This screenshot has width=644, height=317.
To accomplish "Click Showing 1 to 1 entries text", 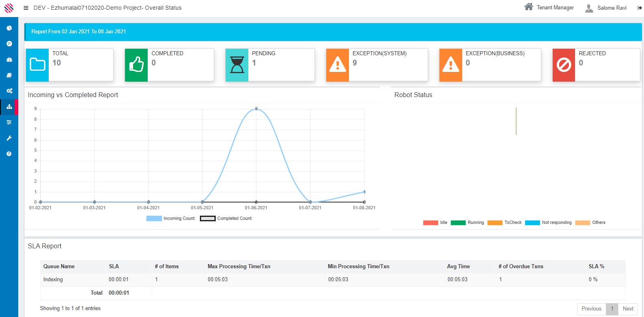I will 70,308.
